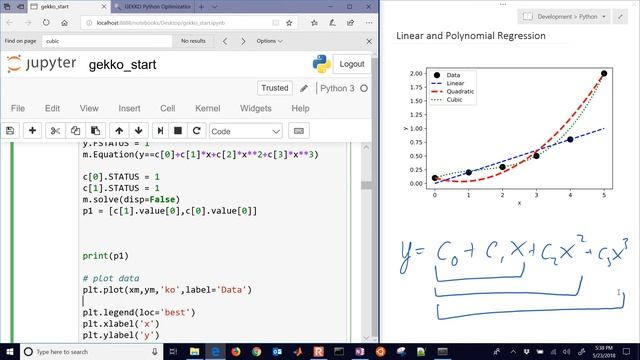
Task: Go to the browser home page
Action: pyautogui.click(x=64, y=23)
